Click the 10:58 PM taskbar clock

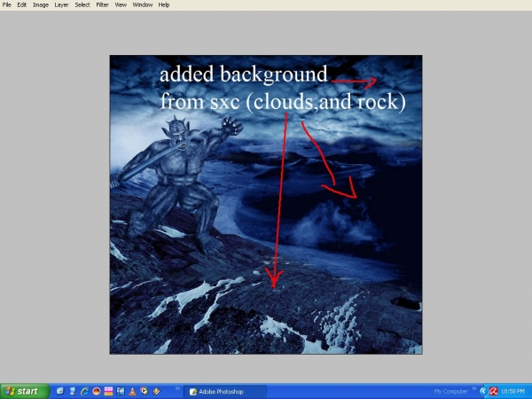[x=512, y=392]
